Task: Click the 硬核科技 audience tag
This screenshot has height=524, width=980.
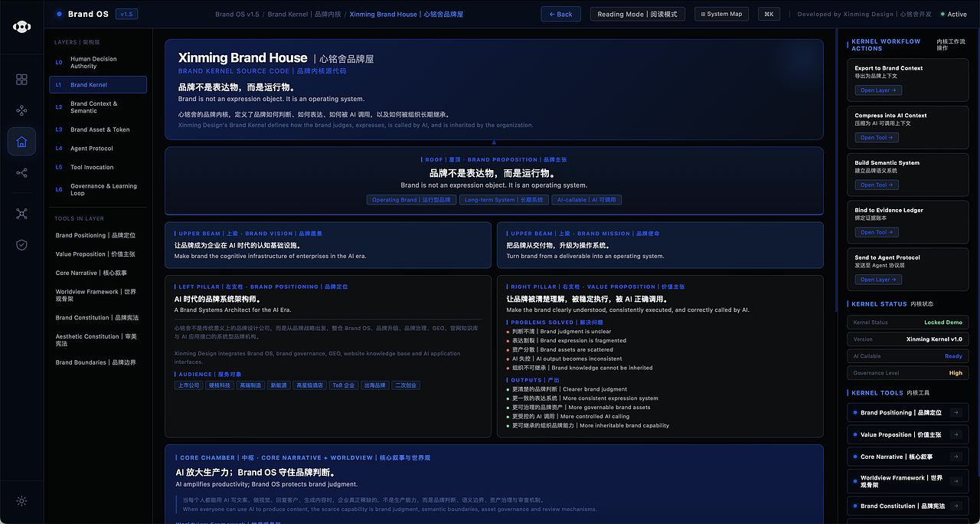Action: [220, 385]
